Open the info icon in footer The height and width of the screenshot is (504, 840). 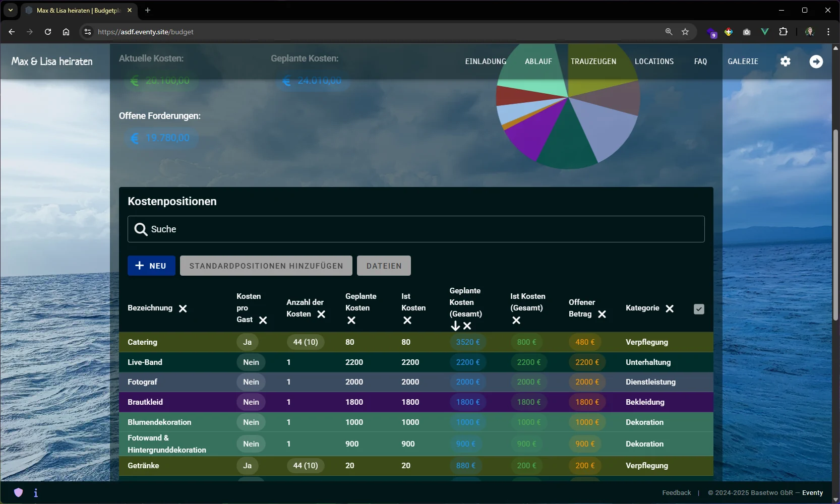[36, 493]
